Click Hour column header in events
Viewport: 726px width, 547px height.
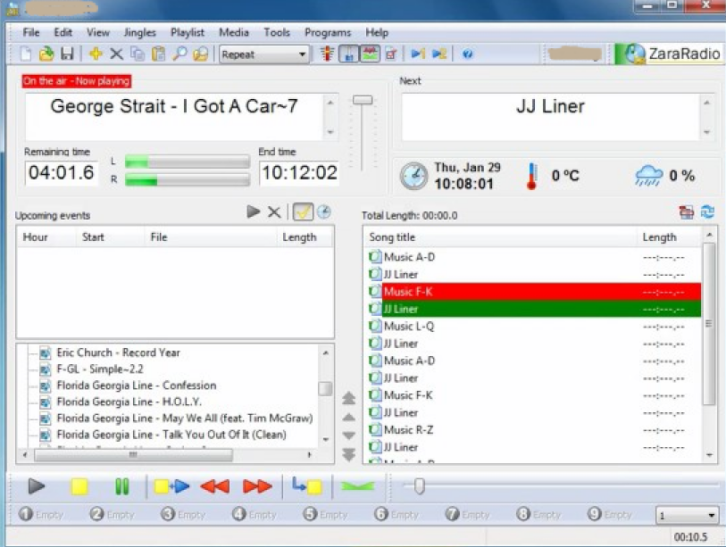click(47, 237)
